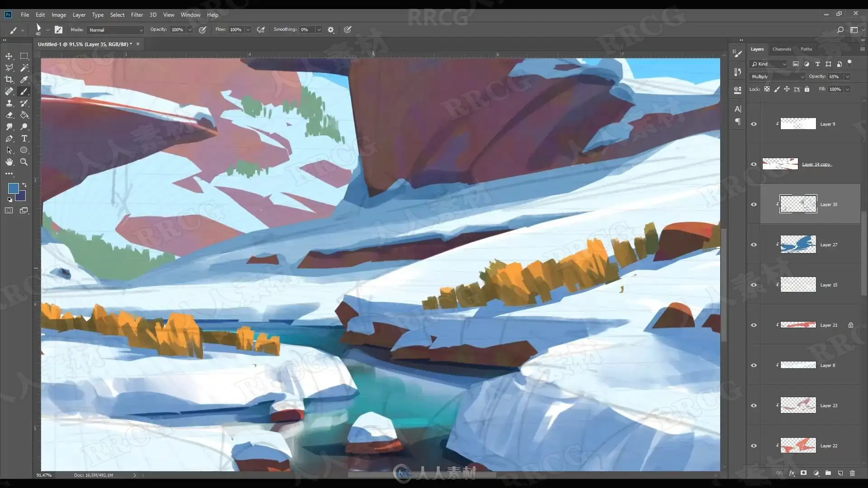
Task: Open the brush Mode dropdown
Action: click(x=115, y=30)
